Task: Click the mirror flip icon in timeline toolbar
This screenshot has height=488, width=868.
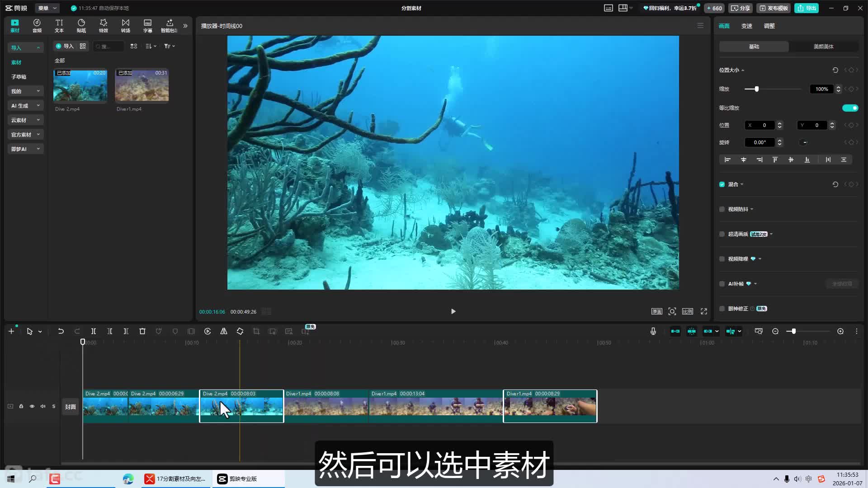Action: pos(224,331)
